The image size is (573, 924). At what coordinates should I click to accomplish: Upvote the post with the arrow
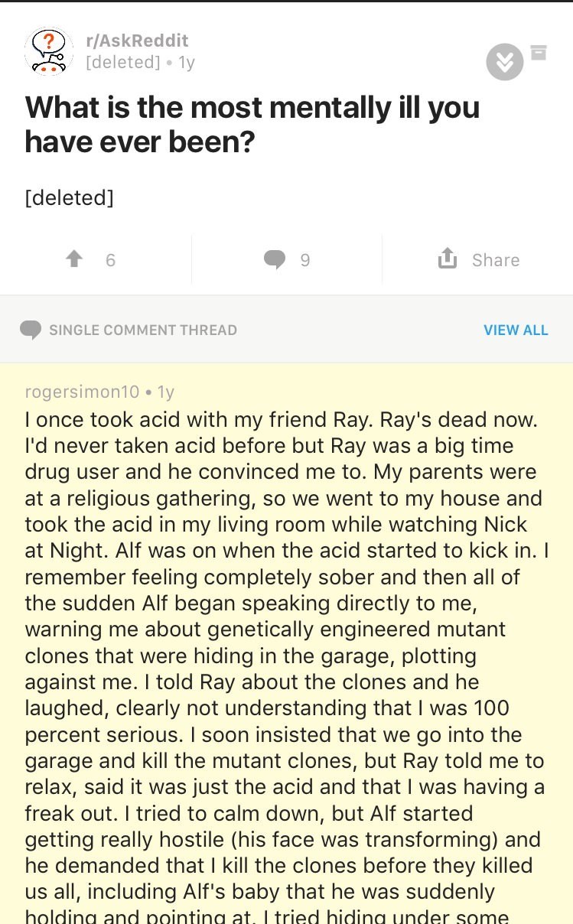pyautogui.click(x=74, y=260)
